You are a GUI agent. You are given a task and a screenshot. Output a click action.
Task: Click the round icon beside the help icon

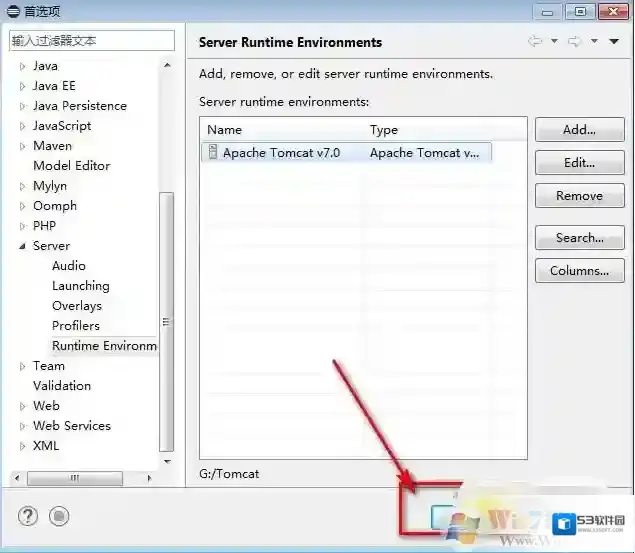pyautogui.click(x=59, y=516)
